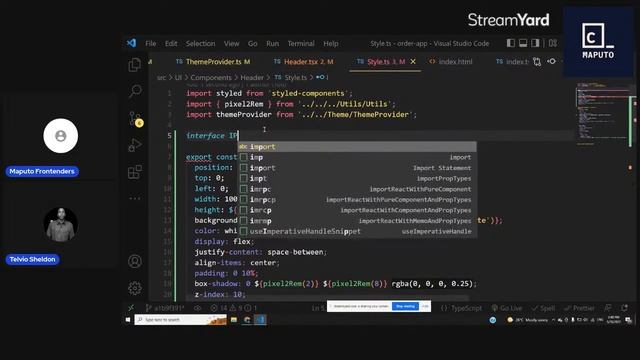Open File Explorer from taskbar

point(234,320)
